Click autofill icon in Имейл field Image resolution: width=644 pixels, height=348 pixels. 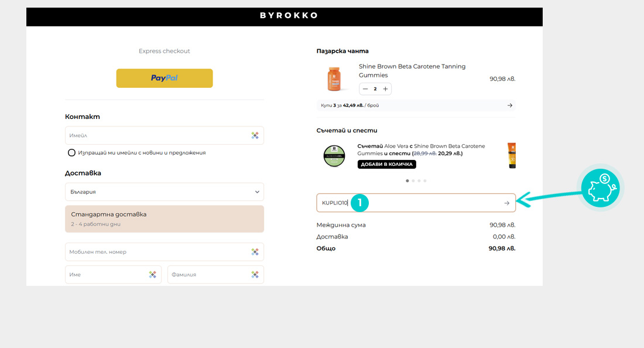255,135
